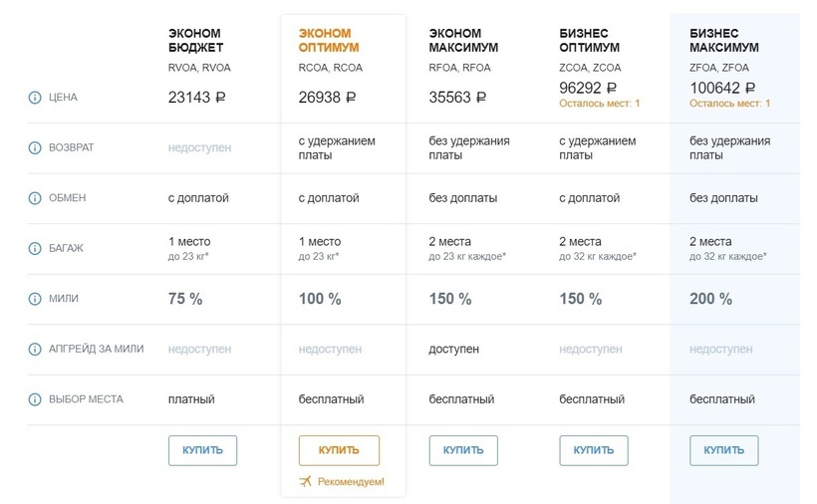Click КУПИТЬ for Бизнес Оптимум

point(594,450)
